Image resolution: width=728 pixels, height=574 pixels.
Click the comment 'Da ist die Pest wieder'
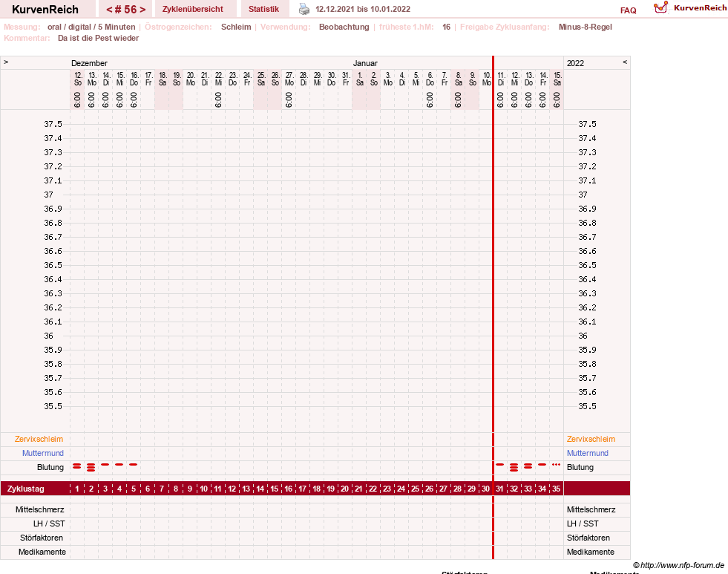99,38
